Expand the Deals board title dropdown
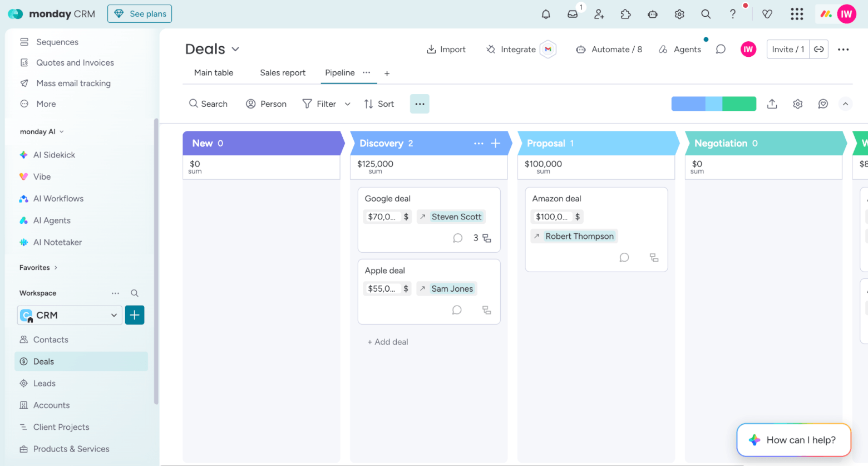The image size is (868, 466). pyautogui.click(x=235, y=49)
